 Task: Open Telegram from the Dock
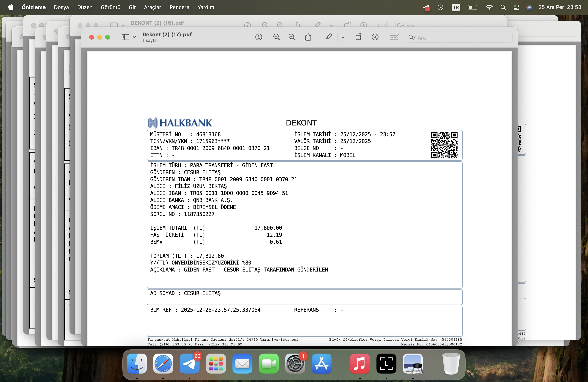(189, 363)
